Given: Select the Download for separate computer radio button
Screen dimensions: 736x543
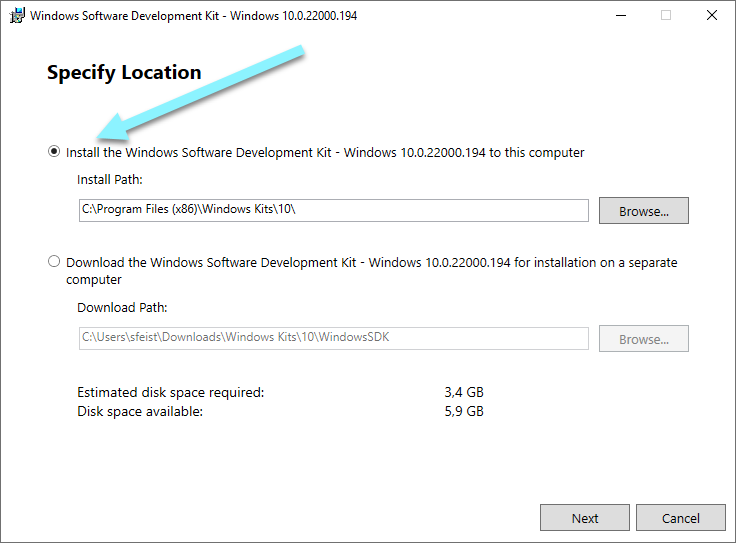Looking at the screenshot, I should click(x=54, y=261).
